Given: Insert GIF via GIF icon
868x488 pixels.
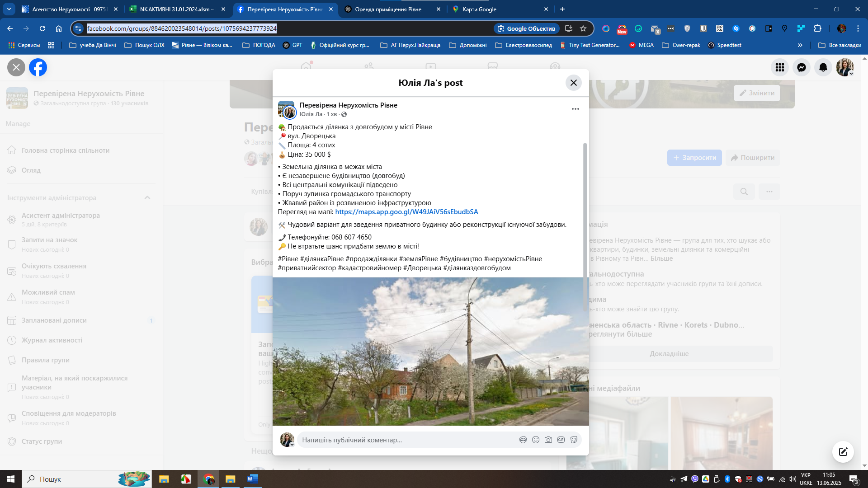Looking at the screenshot, I should 561,440.
